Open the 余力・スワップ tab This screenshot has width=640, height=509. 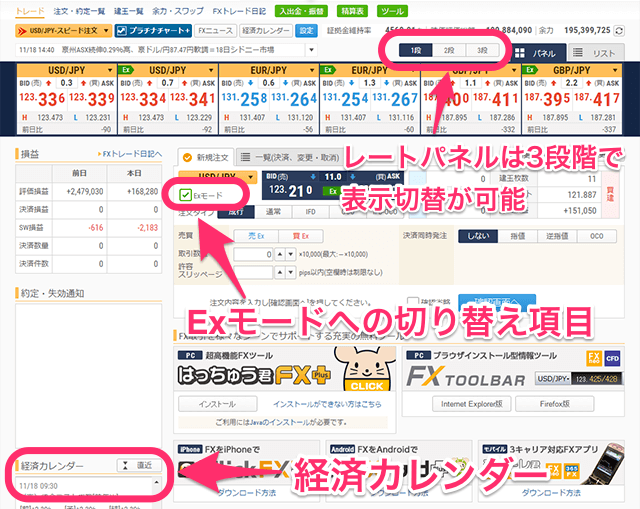(x=178, y=11)
